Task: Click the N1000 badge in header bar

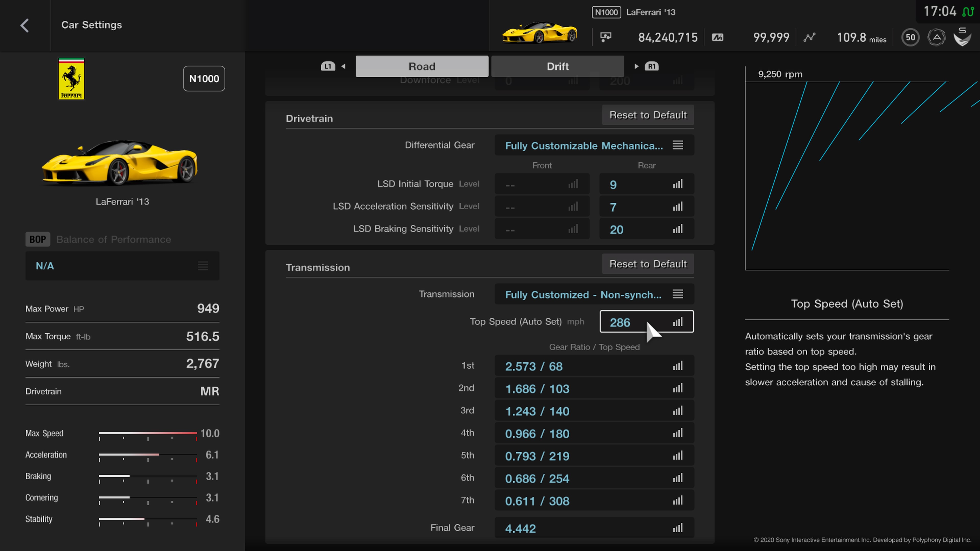Action: [x=606, y=12]
